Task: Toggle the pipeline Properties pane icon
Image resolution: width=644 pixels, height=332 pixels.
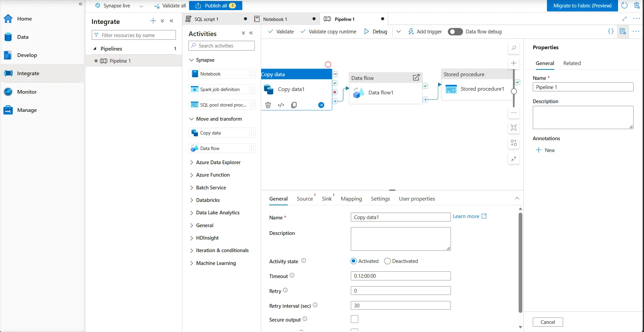Action: [x=623, y=31]
